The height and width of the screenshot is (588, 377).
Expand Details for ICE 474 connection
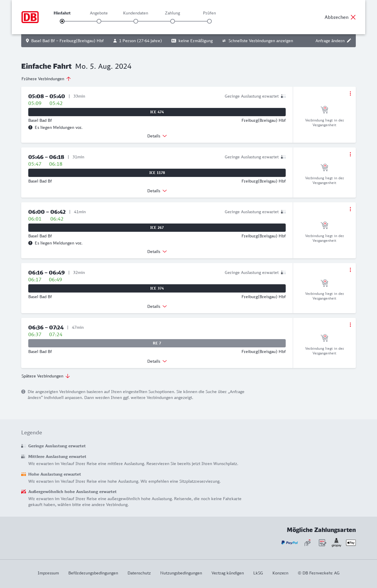pos(157,136)
